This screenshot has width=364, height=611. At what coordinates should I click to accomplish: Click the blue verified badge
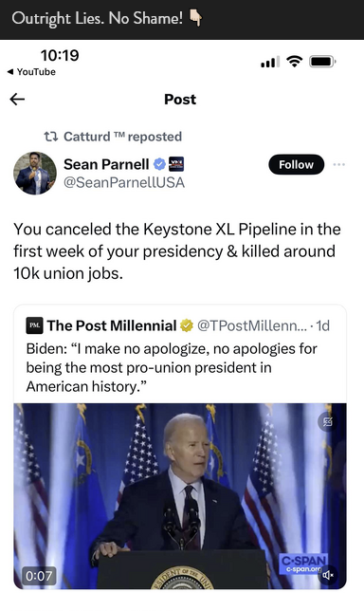pos(159,164)
